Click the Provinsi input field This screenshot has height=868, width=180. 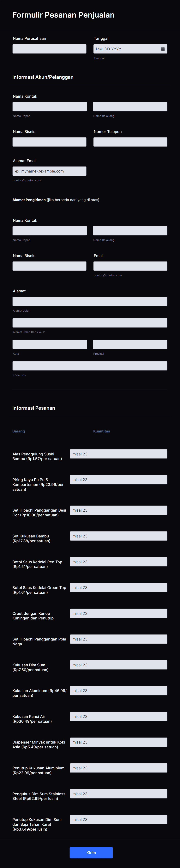click(x=130, y=344)
